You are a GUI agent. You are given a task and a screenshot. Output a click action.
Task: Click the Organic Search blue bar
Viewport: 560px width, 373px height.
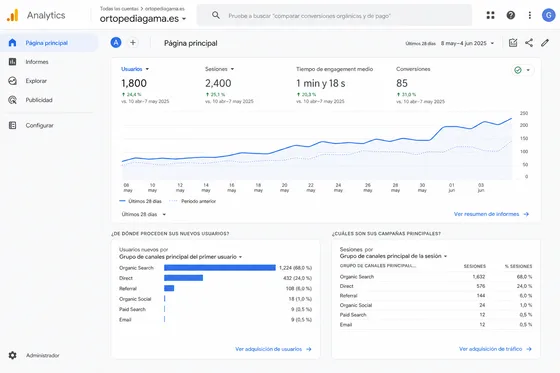(220, 268)
